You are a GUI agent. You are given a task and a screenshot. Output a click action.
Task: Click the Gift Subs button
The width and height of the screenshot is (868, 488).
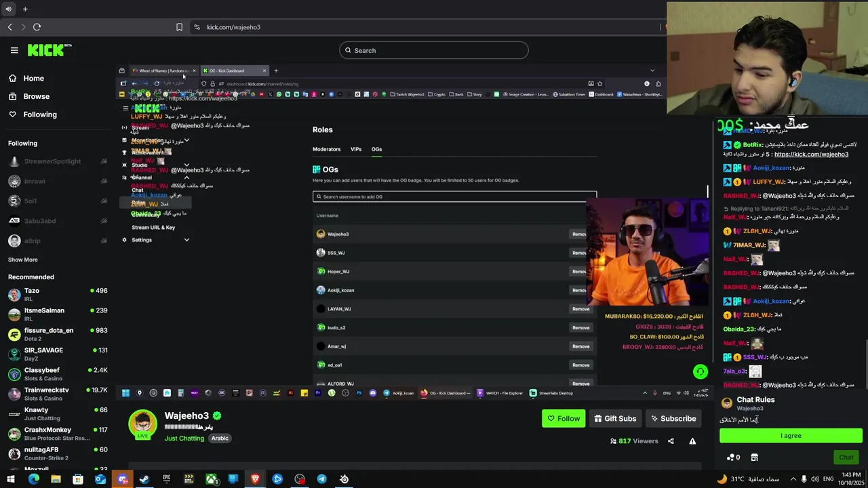tap(615, 418)
